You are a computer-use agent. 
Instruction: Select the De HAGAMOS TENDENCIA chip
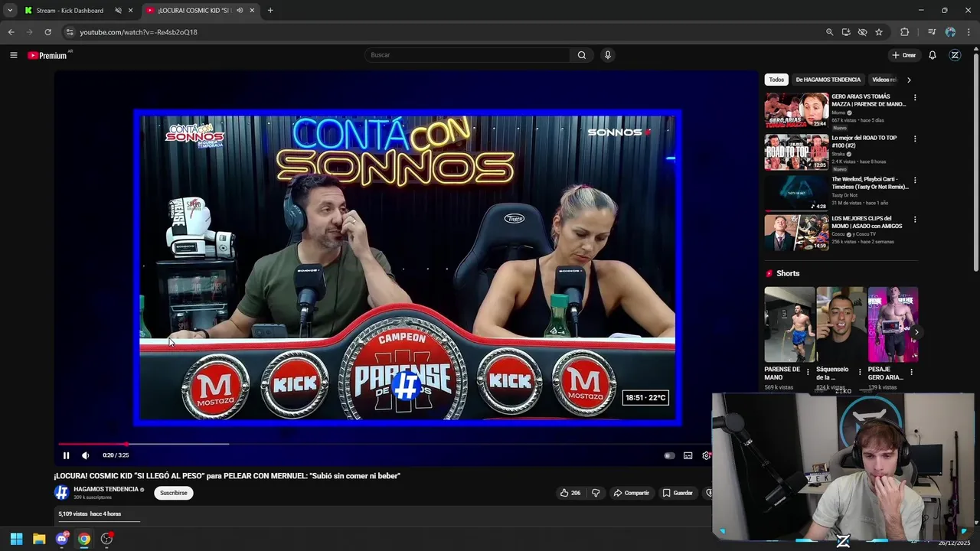828,80
